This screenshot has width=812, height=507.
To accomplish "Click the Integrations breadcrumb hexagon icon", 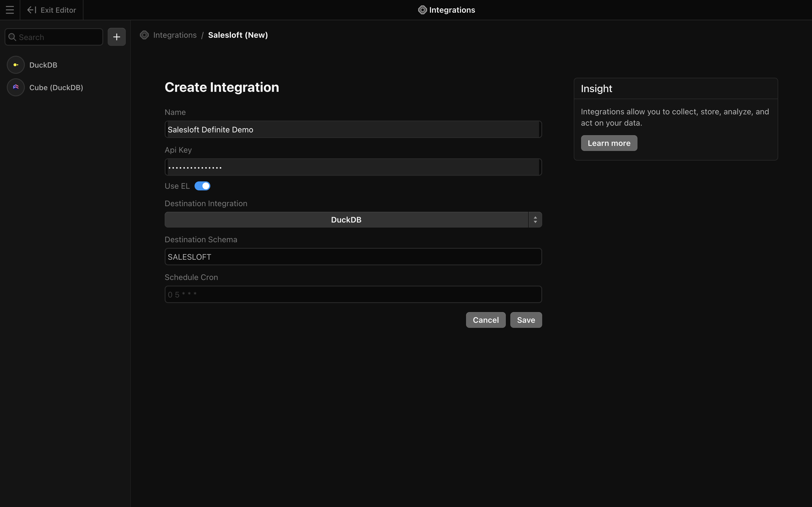I will point(144,35).
